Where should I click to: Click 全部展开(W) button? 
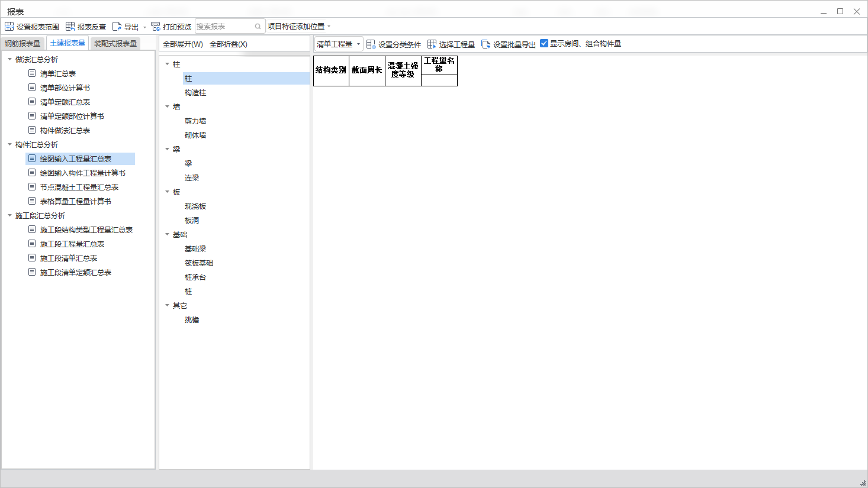coord(183,44)
